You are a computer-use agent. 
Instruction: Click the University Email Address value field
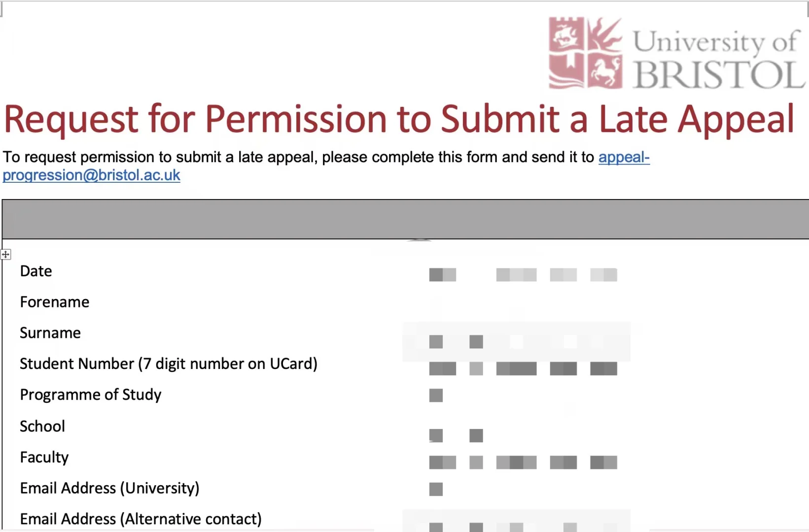pos(436,489)
